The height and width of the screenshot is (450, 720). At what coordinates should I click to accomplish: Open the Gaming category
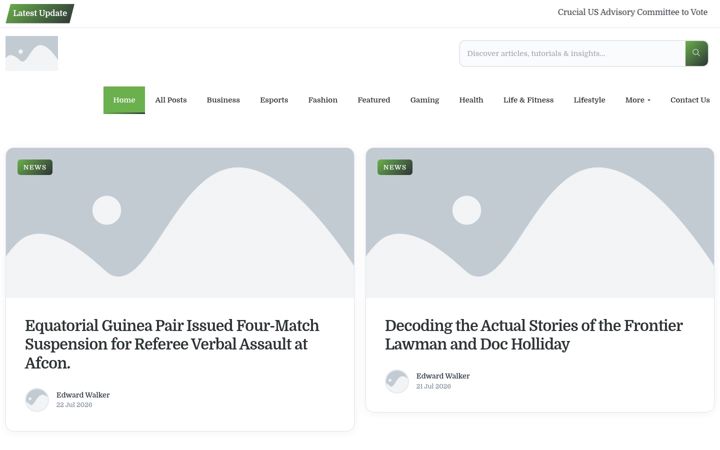(425, 100)
